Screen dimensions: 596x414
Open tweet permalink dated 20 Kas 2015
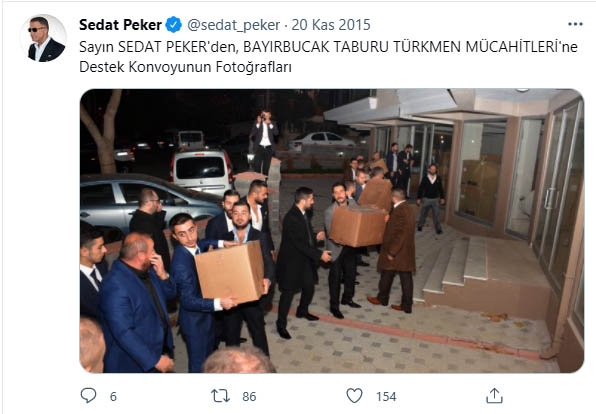[331, 25]
